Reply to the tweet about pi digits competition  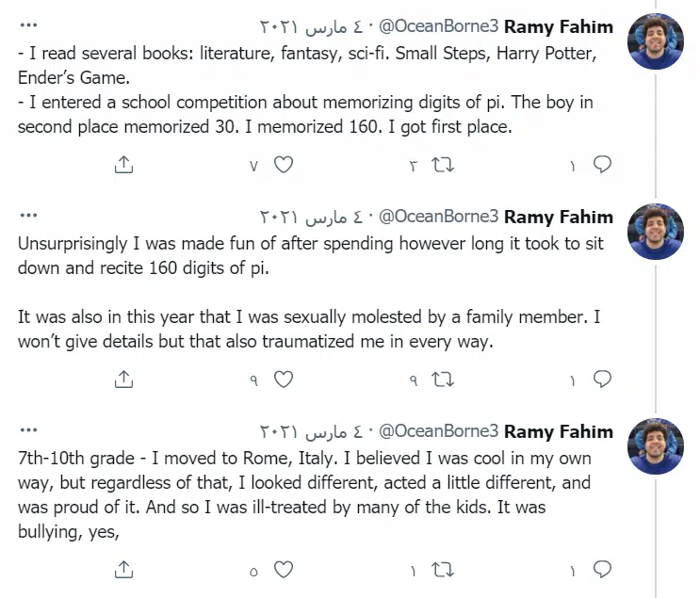tap(602, 165)
